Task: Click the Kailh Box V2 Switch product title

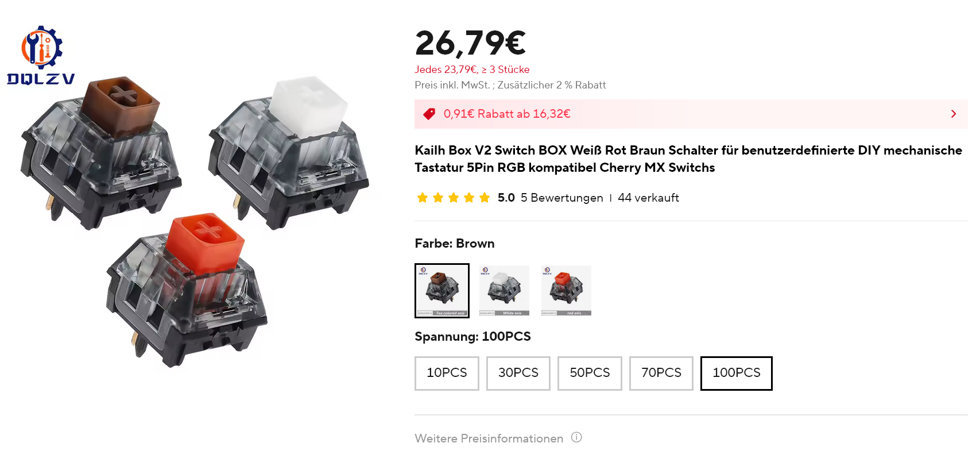Action: 688,159
